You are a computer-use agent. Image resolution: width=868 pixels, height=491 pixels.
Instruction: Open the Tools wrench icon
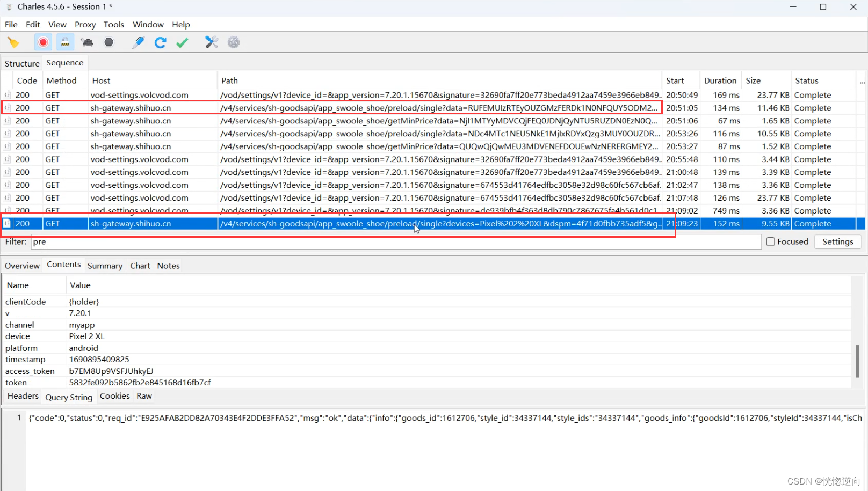click(212, 42)
